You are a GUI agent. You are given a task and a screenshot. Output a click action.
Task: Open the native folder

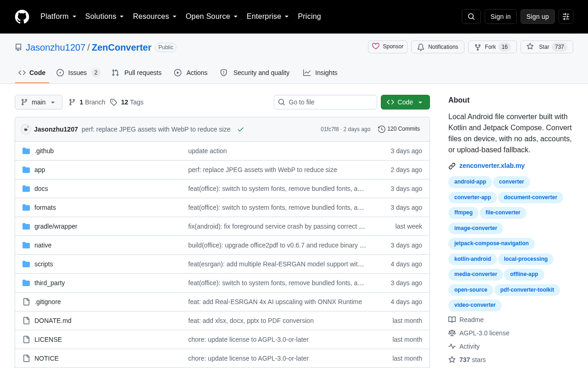point(43,245)
